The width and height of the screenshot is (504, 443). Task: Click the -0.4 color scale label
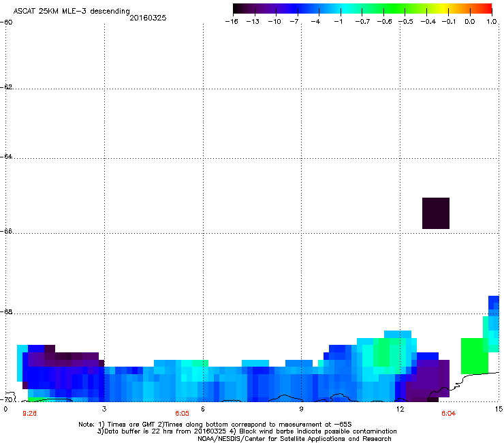click(428, 22)
